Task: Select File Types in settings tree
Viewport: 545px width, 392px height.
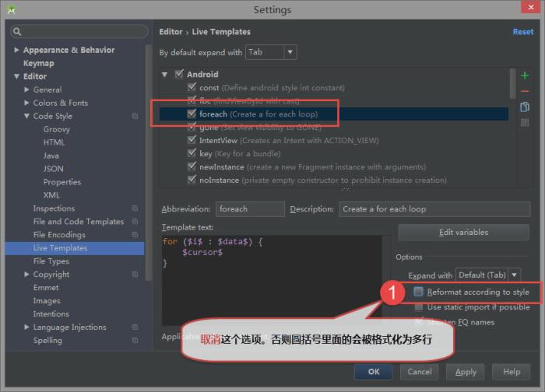Action: click(51, 261)
